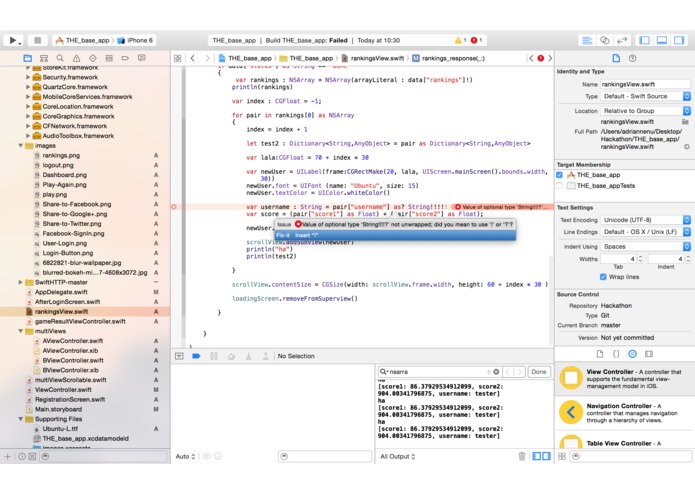Image resolution: width=695 pixels, height=494 pixels.
Task: Toggle the Navigator panel visibility
Action: [644, 40]
